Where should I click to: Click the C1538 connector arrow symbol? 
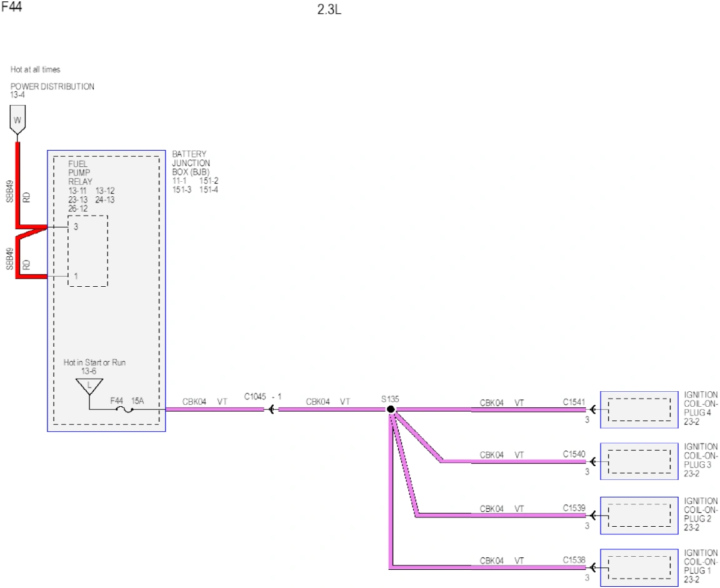(592, 568)
